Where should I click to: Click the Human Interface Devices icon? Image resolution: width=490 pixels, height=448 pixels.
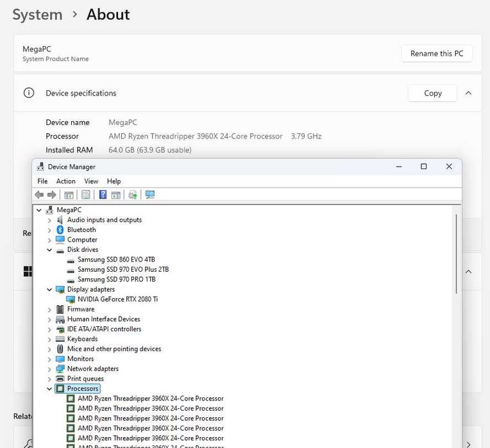point(60,319)
